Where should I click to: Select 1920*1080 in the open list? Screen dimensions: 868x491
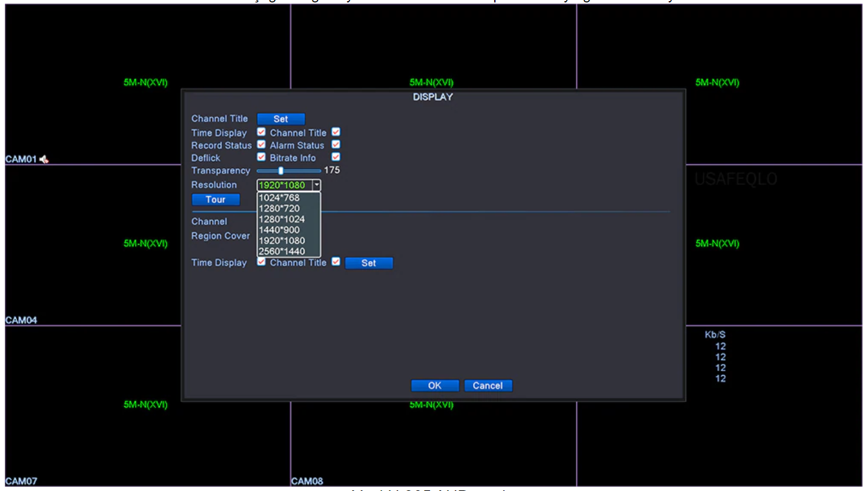[x=282, y=241]
